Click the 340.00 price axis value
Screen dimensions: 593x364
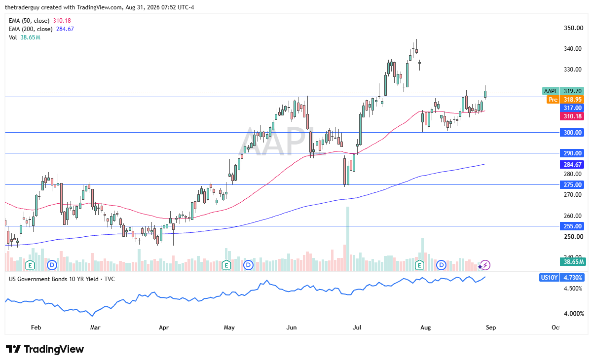[573, 49]
